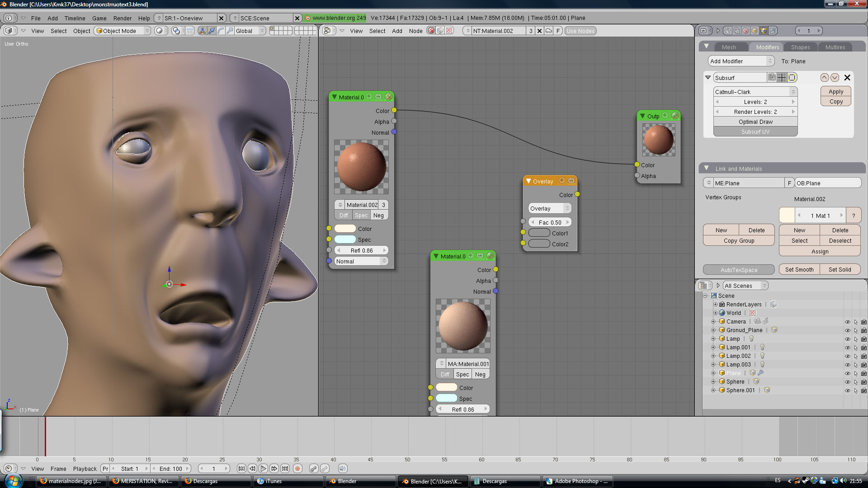Click the Scene context icon in buttons header
The height and width of the screenshot is (488, 868).
pos(773,31)
